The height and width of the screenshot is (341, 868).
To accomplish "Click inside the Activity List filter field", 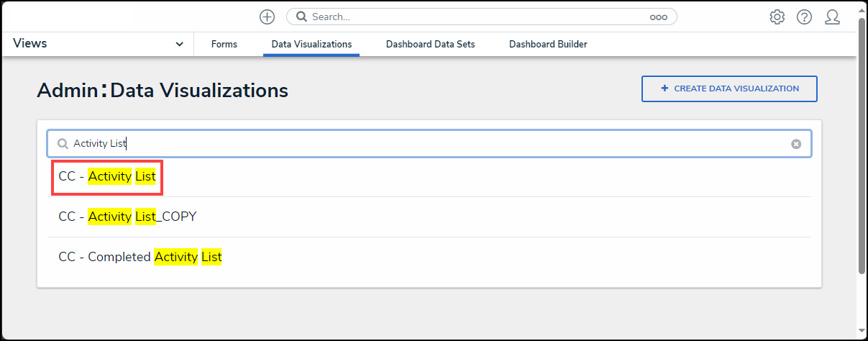I will [431, 144].
